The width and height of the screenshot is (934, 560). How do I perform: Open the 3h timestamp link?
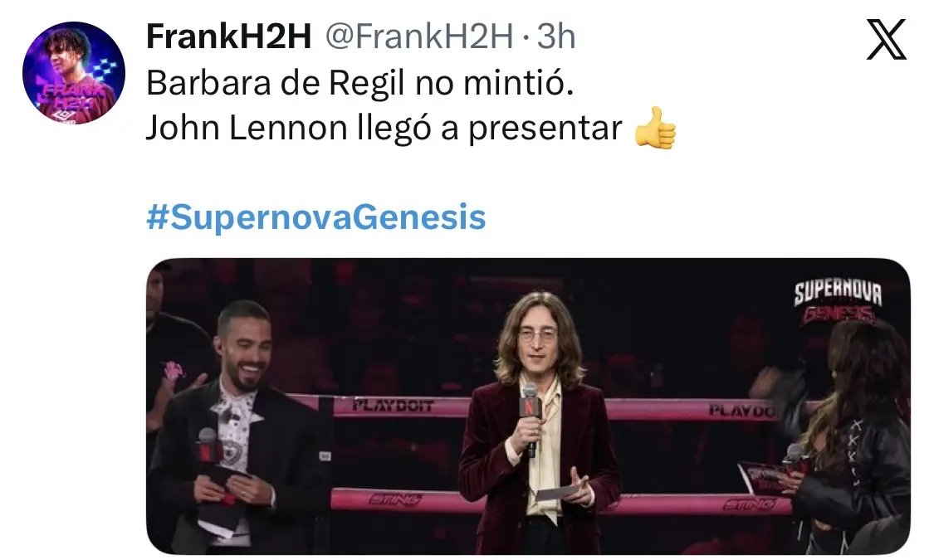556,37
